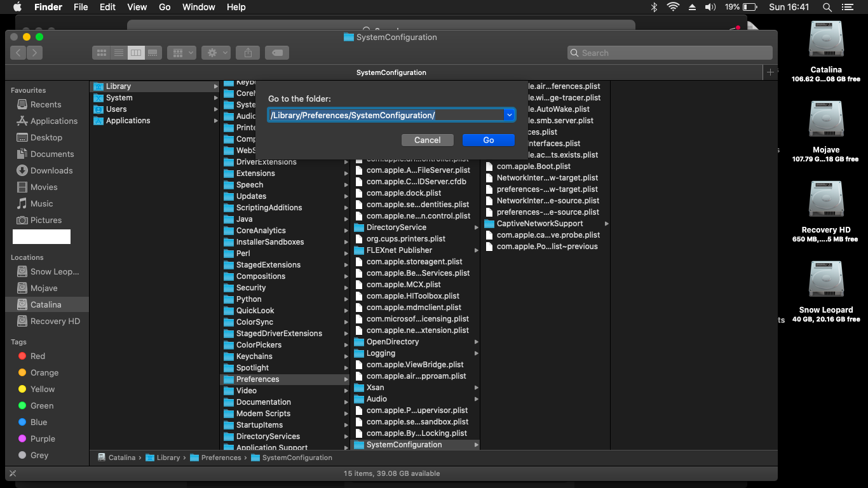Open Recents in the sidebar
The width and height of the screenshot is (868, 488).
coord(46,105)
